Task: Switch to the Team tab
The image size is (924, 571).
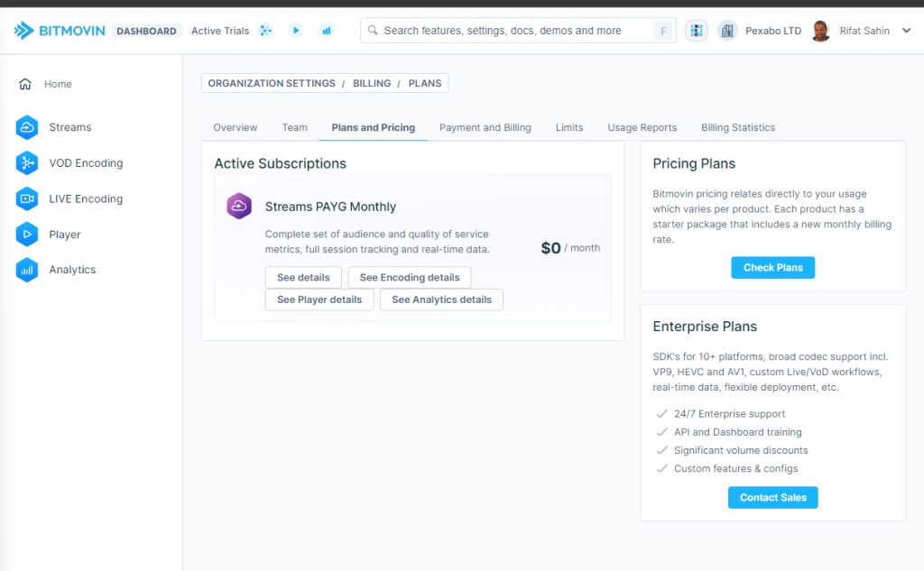Action: click(x=295, y=127)
